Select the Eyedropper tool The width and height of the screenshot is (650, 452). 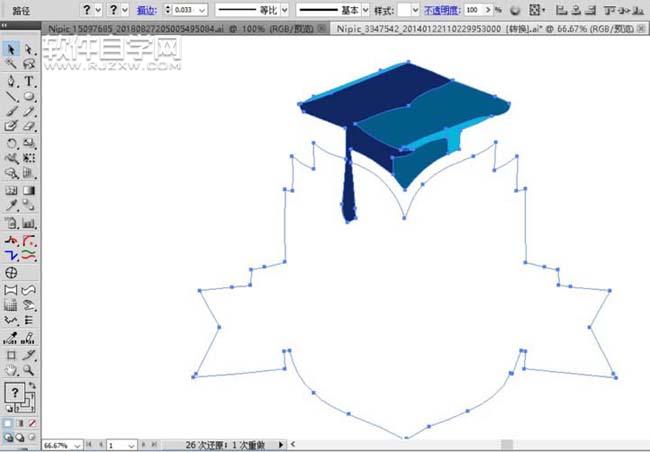[11, 205]
